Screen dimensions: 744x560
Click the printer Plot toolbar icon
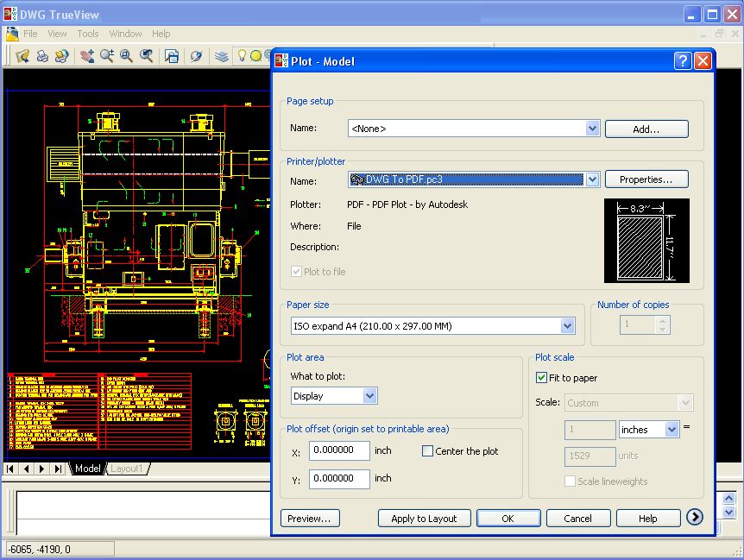coord(42,56)
